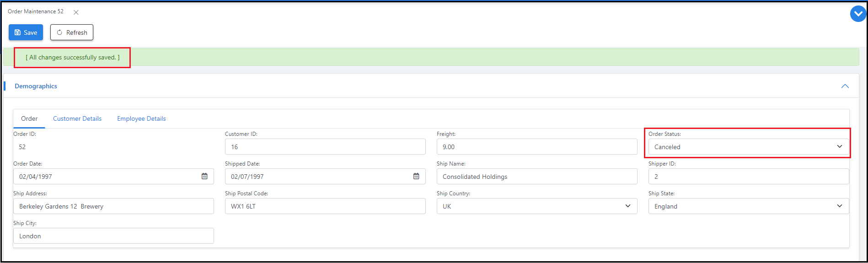Collapse the Demographics section
The width and height of the screenshot is (868, 263).
point(845,86)
